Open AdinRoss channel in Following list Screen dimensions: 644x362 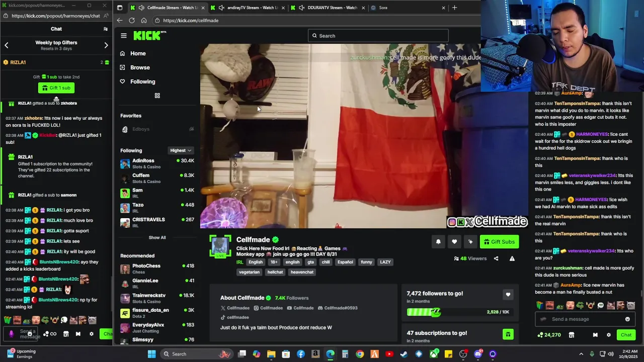[157, 163]
